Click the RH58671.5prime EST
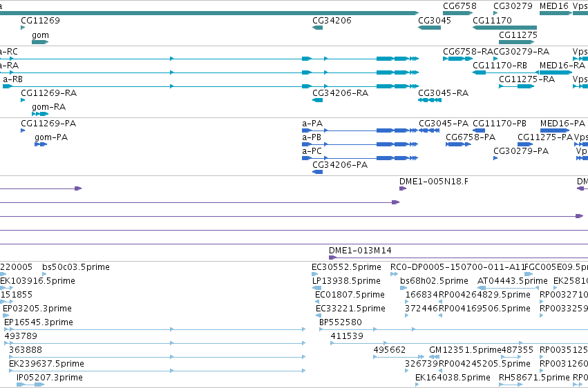 [x=511, y=385]
